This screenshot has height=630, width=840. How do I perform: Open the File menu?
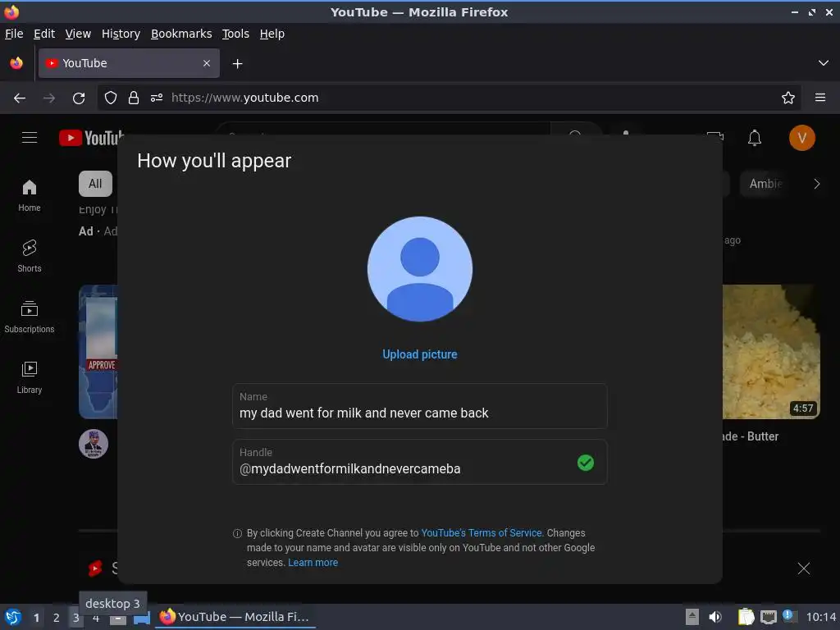click(14, 34)
